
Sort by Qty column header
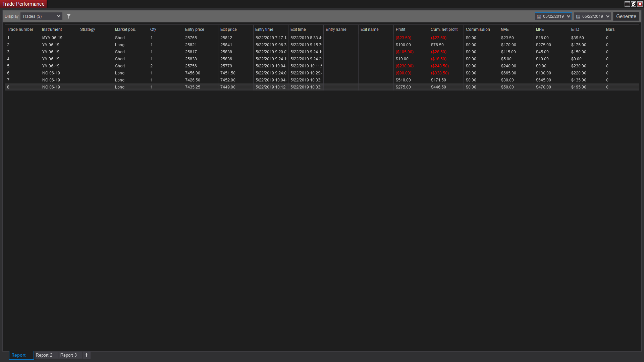(x=165, y=29)
